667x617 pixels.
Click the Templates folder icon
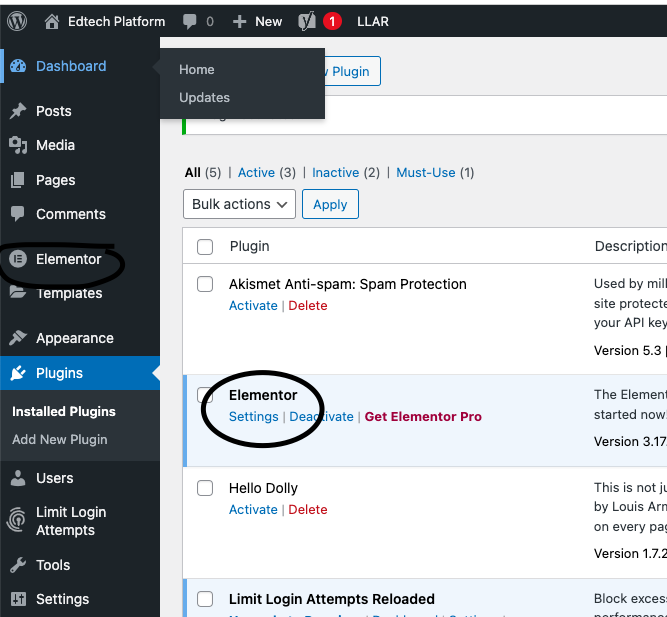tap(17, 292)
